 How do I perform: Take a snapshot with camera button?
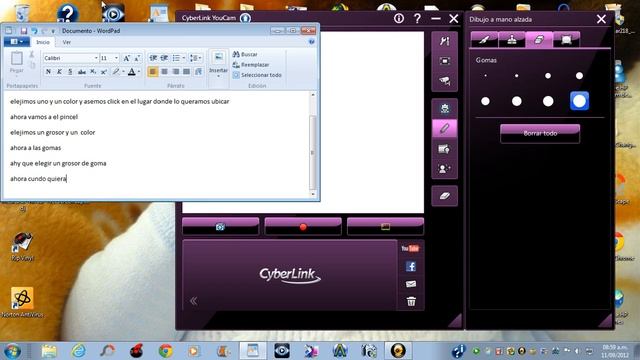point(220,227)
